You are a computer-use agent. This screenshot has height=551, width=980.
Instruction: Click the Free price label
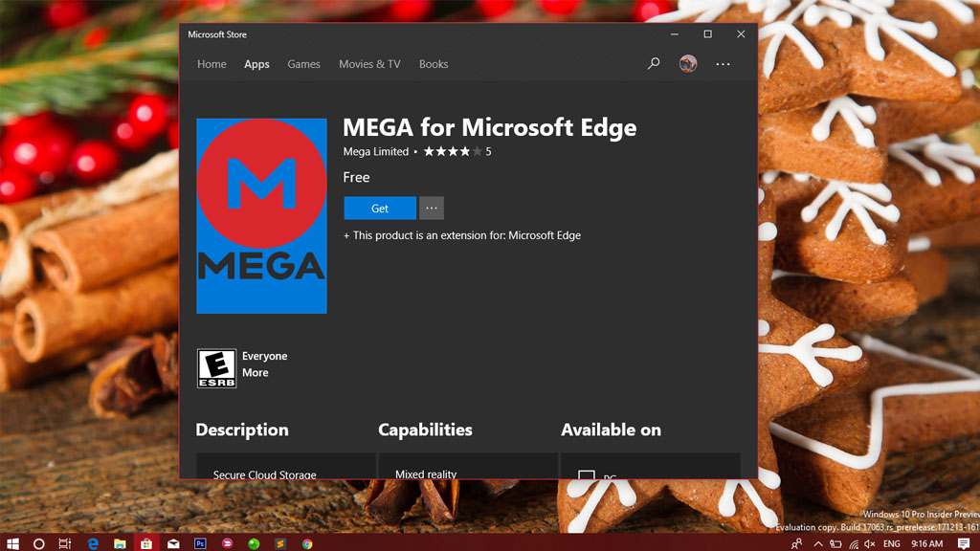tap(356, 177)
